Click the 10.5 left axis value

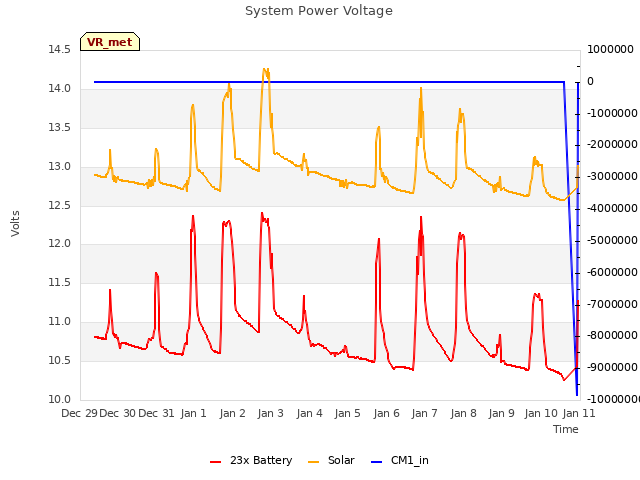pos(60,361)
